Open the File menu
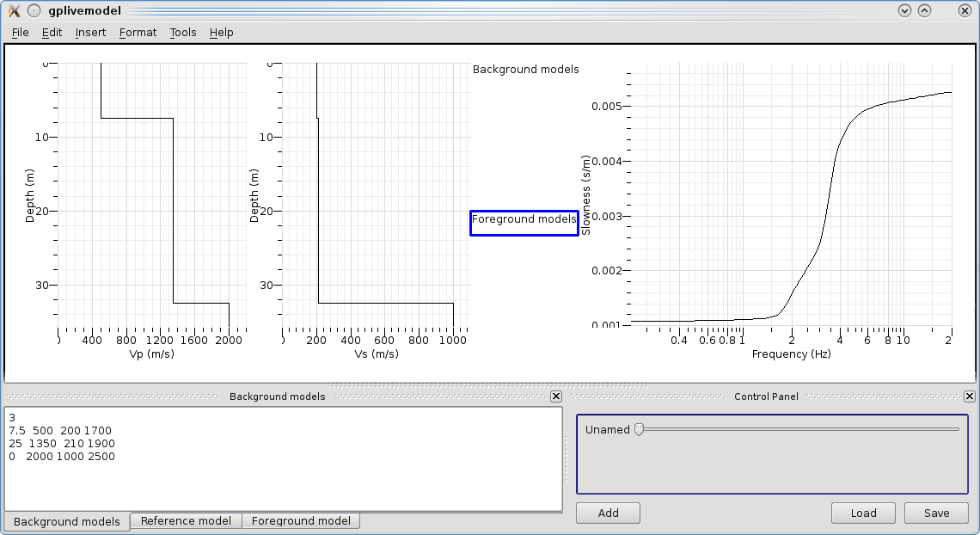This screenshot has width=980, height=535. tap(20, 33)
